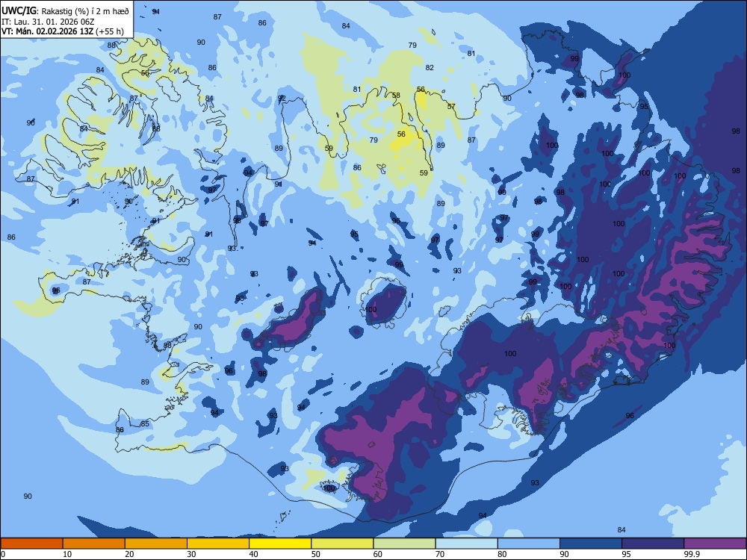Click the light orange 20–30 legend swatch
The width and height of the screenshot is (747, 560).
[x=156, y=544]
